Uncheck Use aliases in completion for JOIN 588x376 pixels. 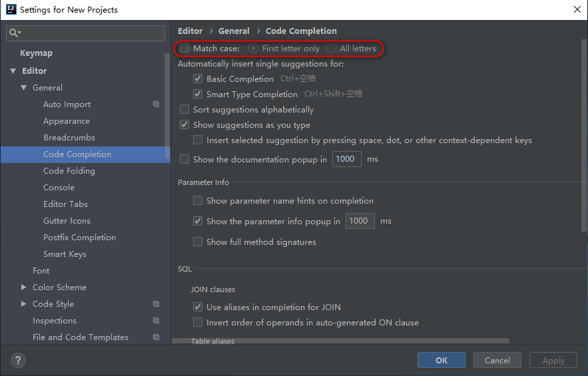click(198, 307)
